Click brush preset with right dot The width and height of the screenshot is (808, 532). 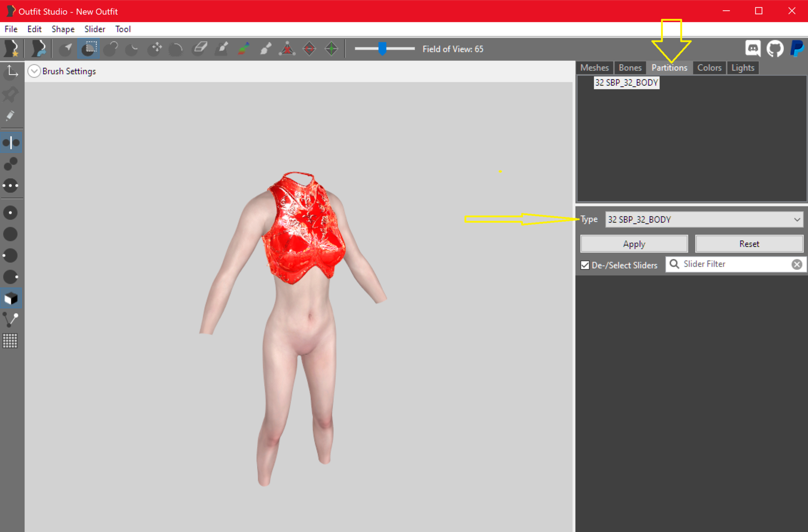point(11,277)
